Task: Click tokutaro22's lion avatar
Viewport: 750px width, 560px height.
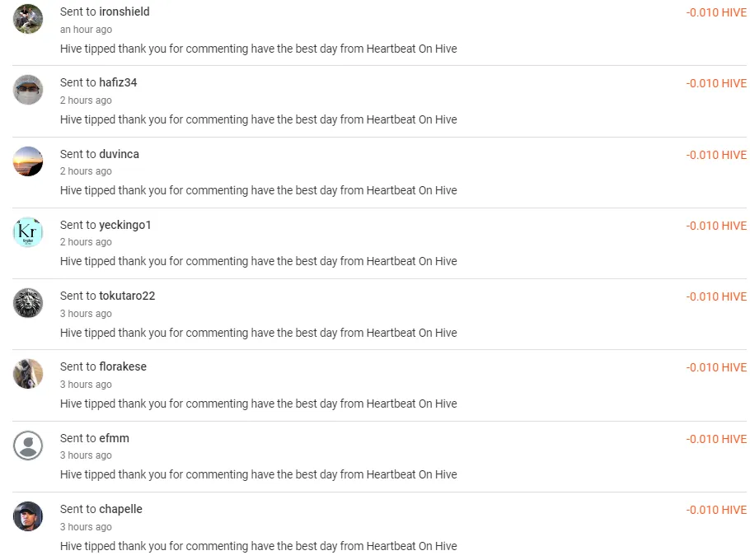Action: tap(28, 303)
